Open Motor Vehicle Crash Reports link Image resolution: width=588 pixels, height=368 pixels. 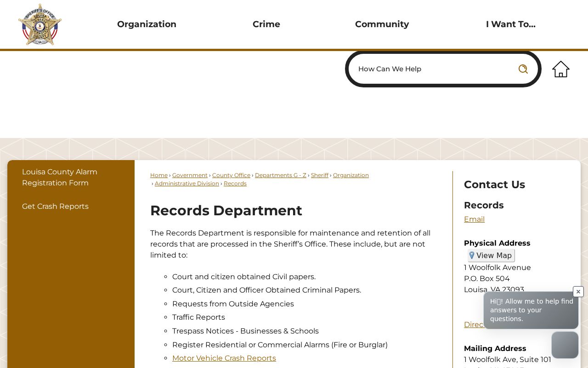[x=224, y=358]
